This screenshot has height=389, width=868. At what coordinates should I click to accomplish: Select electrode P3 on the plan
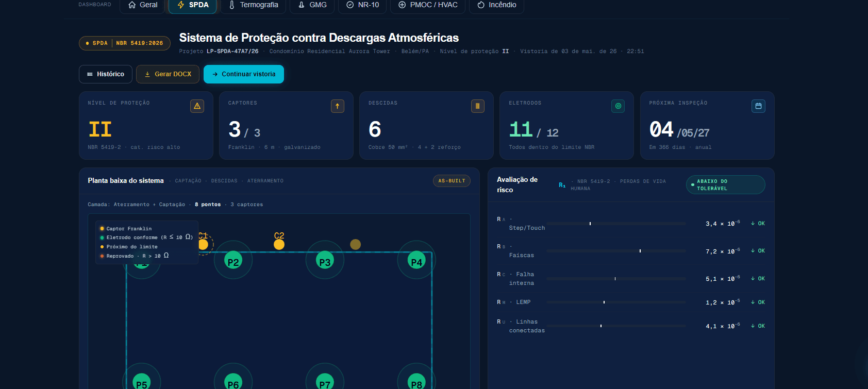coord(325,260)
